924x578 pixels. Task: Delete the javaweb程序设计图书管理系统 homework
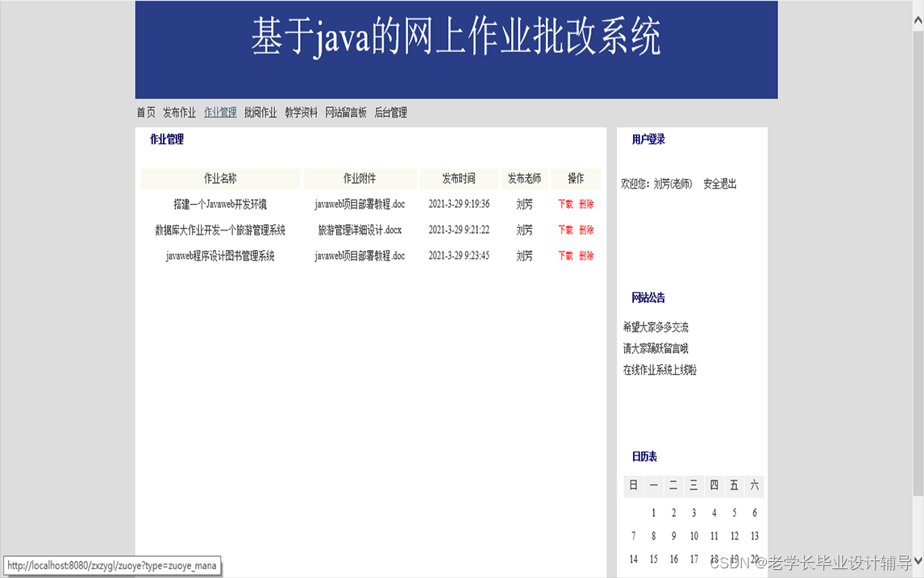click(x=585, y=256)
